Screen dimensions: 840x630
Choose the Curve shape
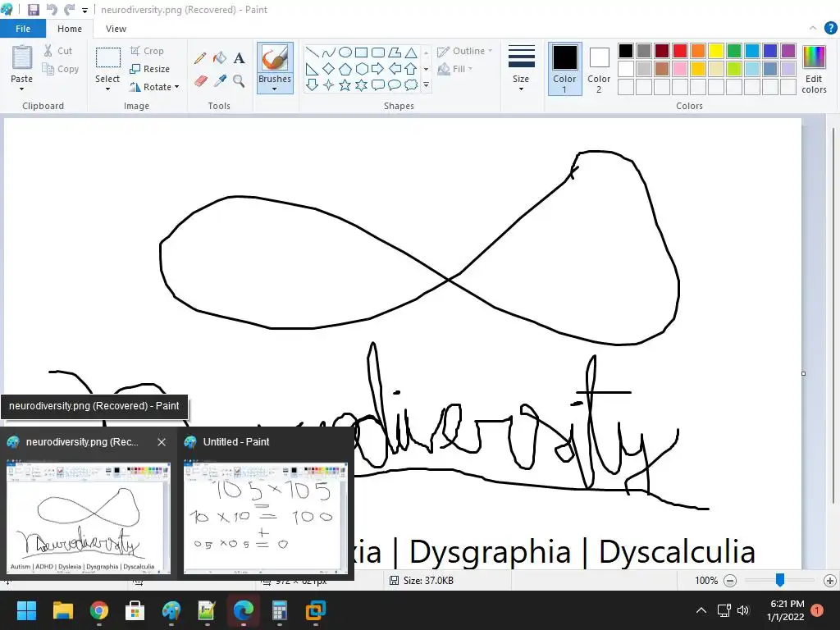click(329, 52)
